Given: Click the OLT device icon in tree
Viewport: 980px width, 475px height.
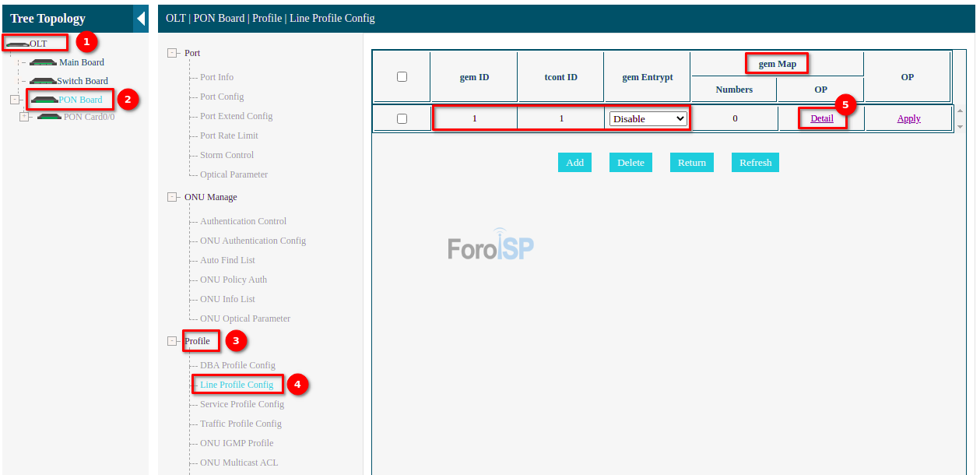Looking at the screenshot, I should click(x=17, y=44).
